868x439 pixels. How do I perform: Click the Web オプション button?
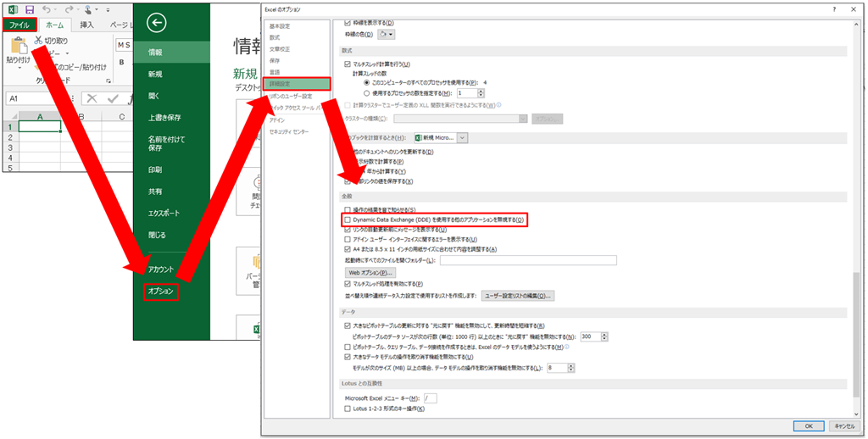click(x=370, y=272)
